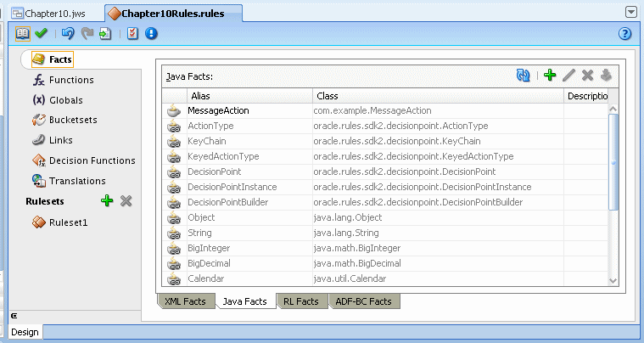
Task: Click the facts table vertical scrollbar thumb
Action: point(613,162)
